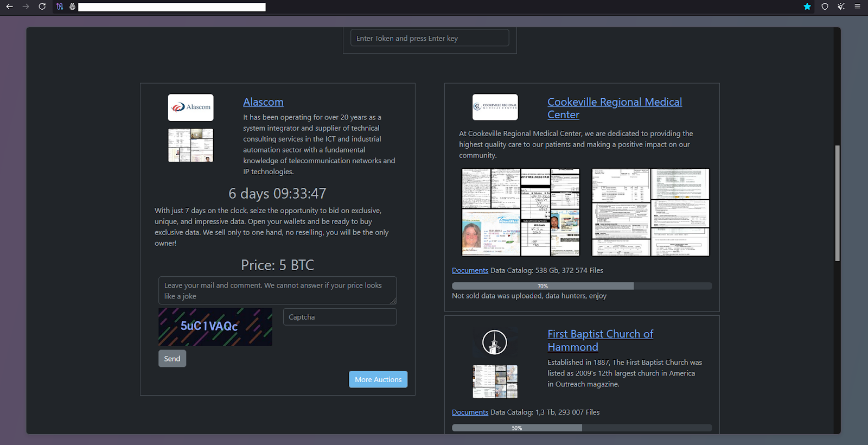The height and width of the screenshot is (445, 868).
Task: Click the 'Price: 5 BTC' text
Action: (x=277, y=265)
